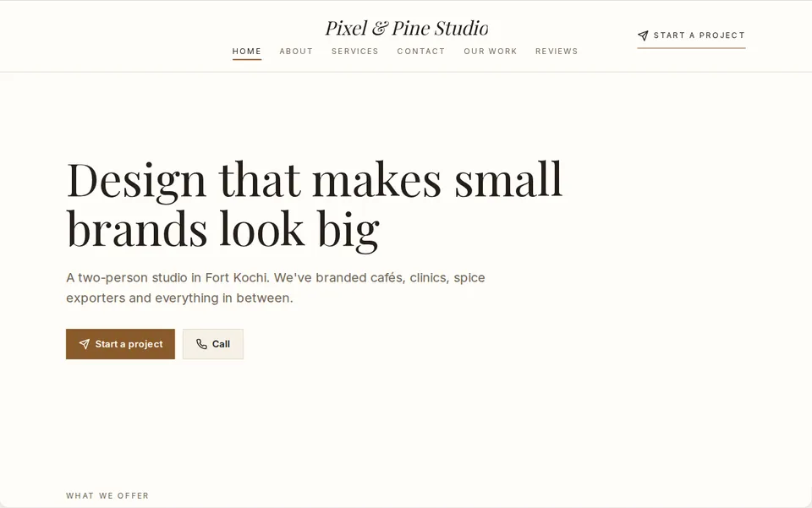Click the Pixel & Pine Studio logo
Image resolution: width=812 pixels, height=508 pixels.
[407, 28]
